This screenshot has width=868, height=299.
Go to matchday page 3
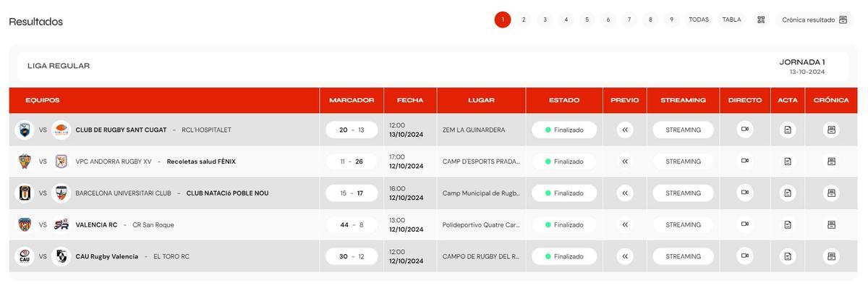545,20
